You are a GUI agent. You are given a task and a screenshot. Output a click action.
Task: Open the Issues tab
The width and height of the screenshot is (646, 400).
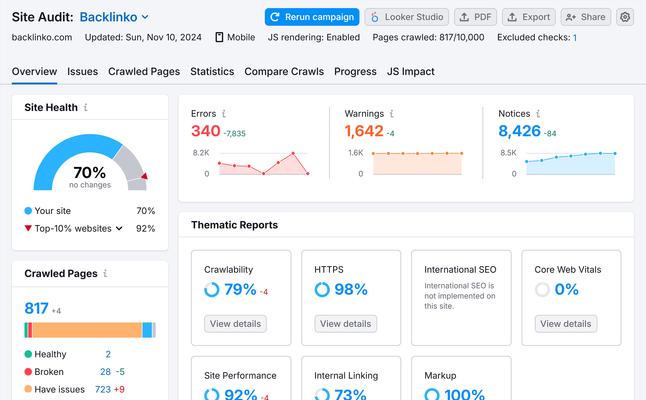tap(82, 71)
